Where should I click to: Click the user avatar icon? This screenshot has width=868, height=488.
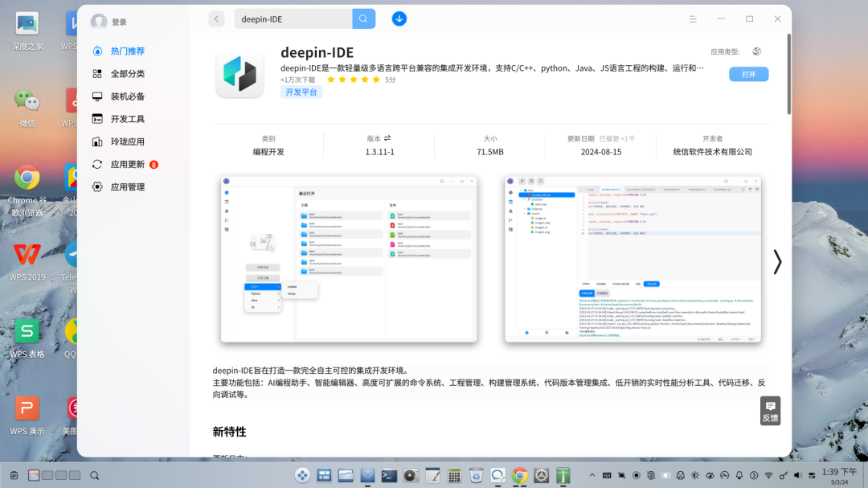[99, 22]
